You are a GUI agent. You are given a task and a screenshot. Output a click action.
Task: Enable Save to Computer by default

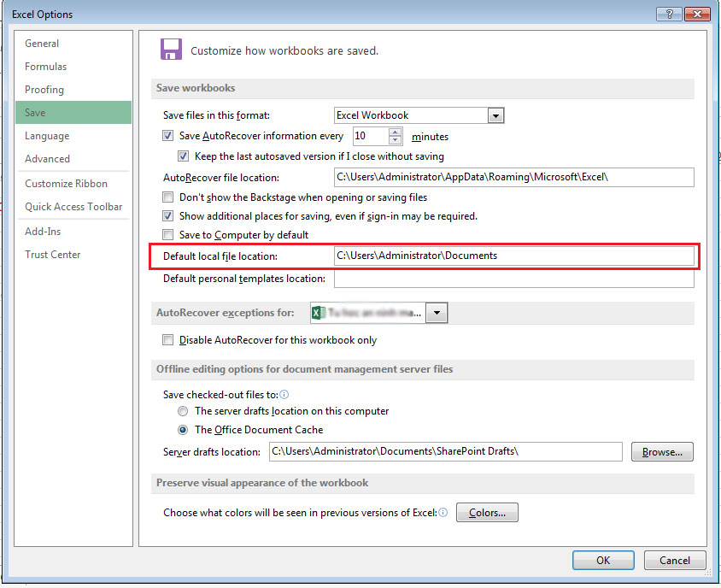[167, 234]
